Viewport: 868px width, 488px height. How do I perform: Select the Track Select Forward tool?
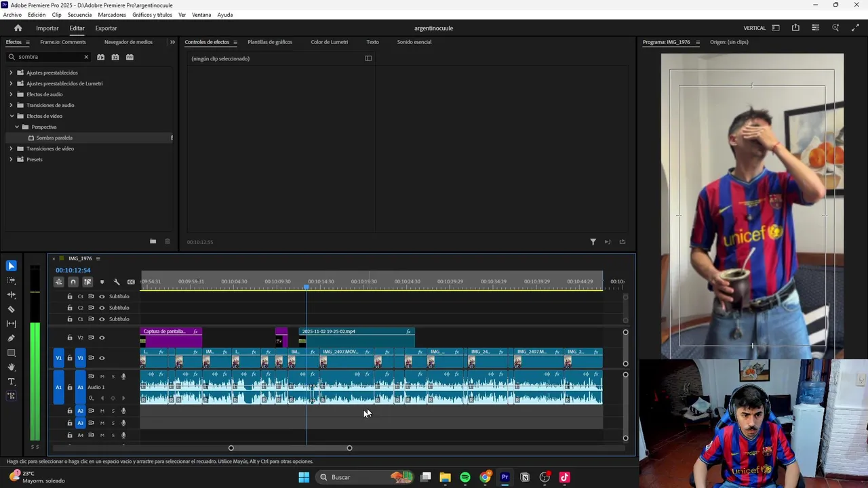[x=11, y=280]
